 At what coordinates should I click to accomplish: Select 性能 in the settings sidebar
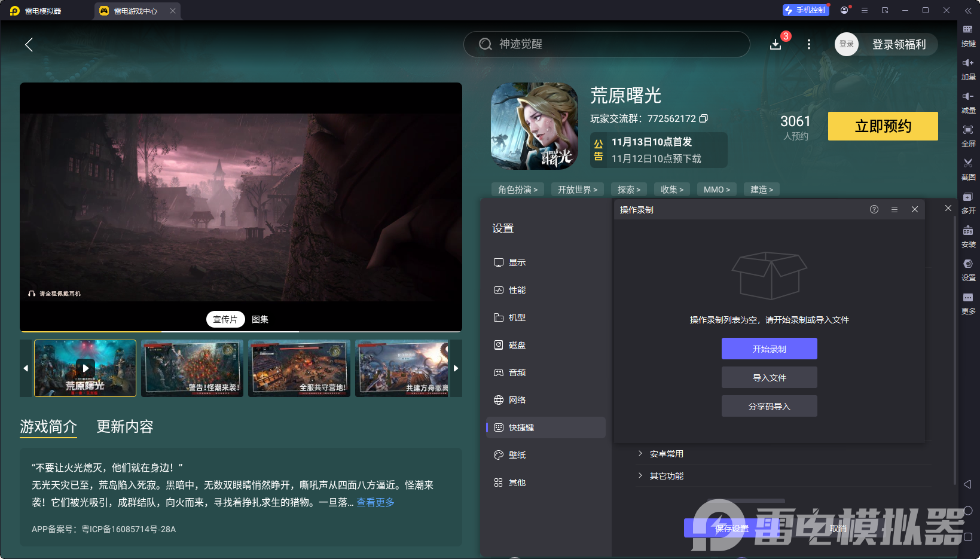(517, 290)
